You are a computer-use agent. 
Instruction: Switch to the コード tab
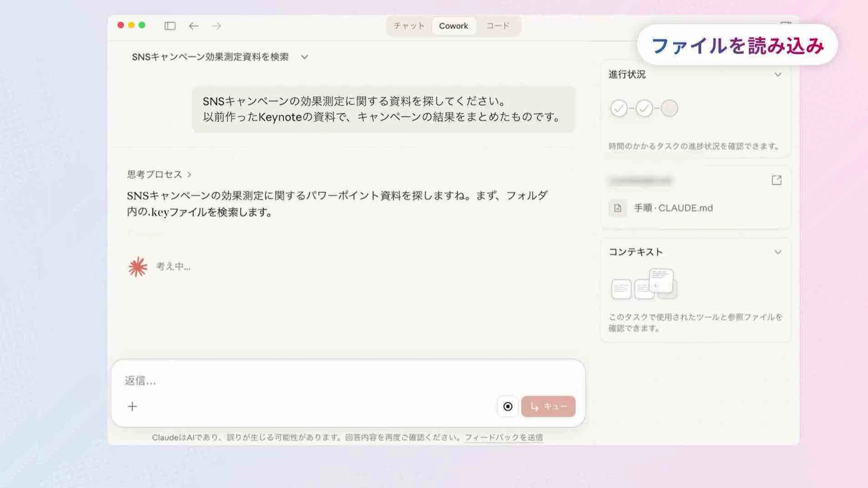(x=498, y=26)
